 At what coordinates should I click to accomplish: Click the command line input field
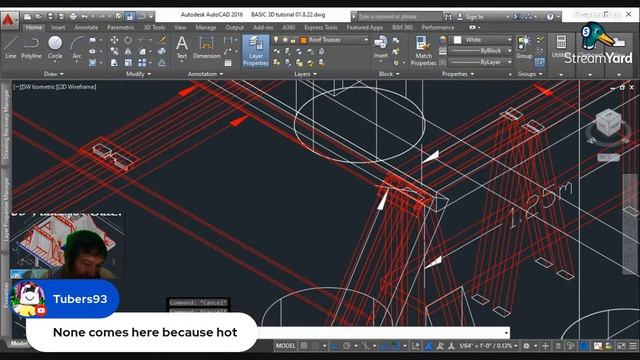(384, 332)
